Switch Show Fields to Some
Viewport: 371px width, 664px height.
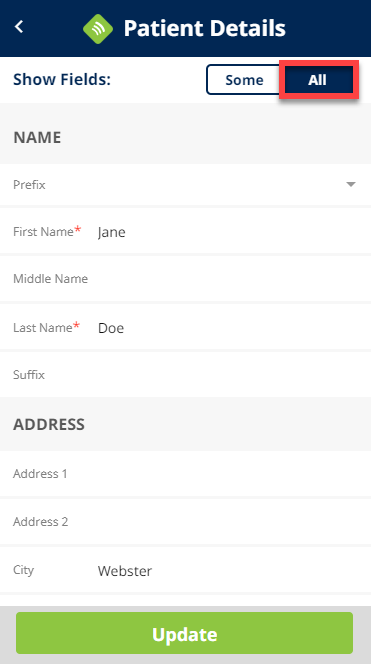tap(244, 80)
